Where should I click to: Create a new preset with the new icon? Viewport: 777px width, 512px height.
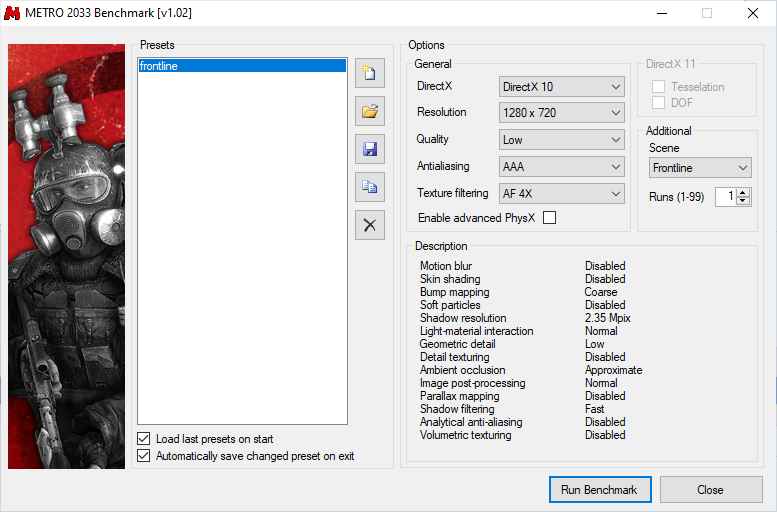[370, 73]
